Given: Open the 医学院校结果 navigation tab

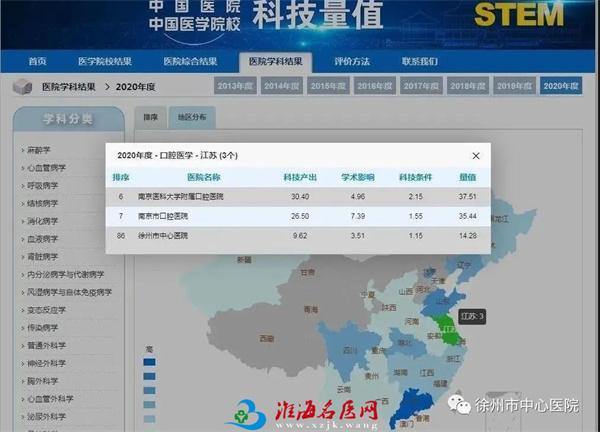Looking at the screenshot, I should pos(105,61).
